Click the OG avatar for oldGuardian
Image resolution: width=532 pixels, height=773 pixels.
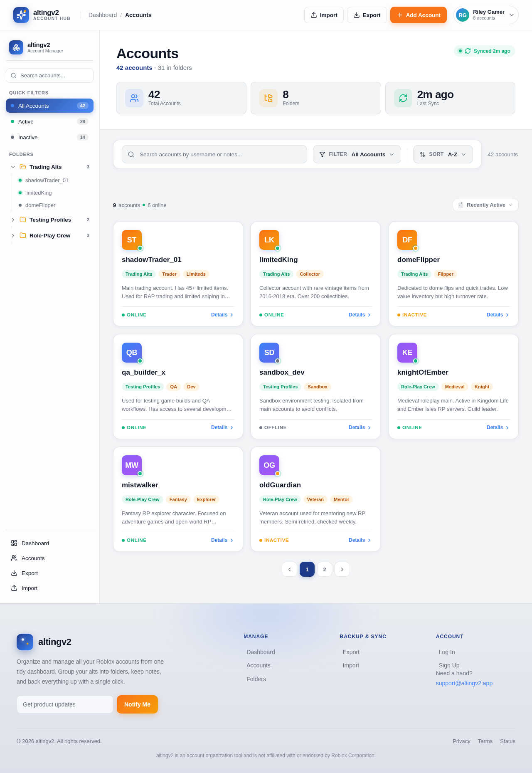[269, 465]
